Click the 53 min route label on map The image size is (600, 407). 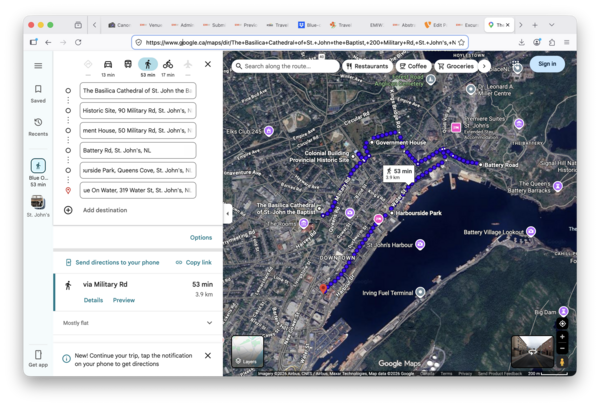coord(399,173)
